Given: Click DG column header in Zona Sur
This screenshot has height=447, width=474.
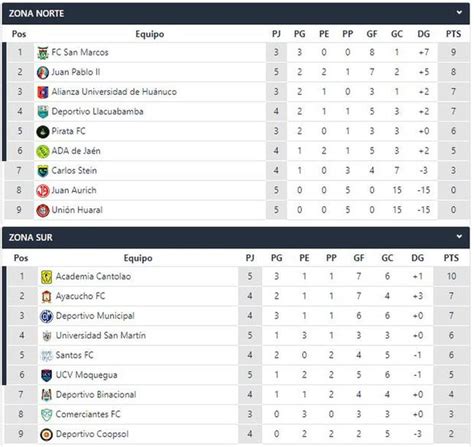Looking at the screenshot, I should 417,258.
